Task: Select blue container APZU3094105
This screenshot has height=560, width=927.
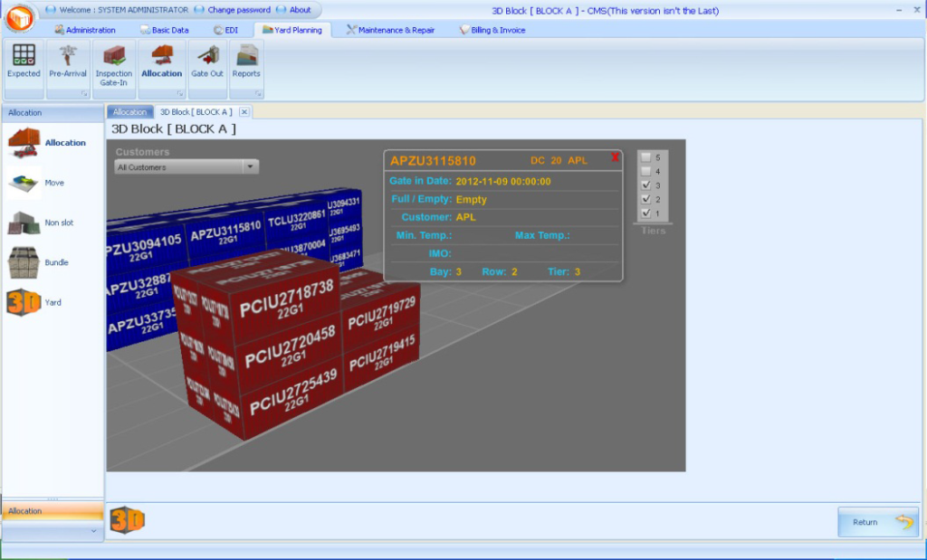Action: (144, 246)
